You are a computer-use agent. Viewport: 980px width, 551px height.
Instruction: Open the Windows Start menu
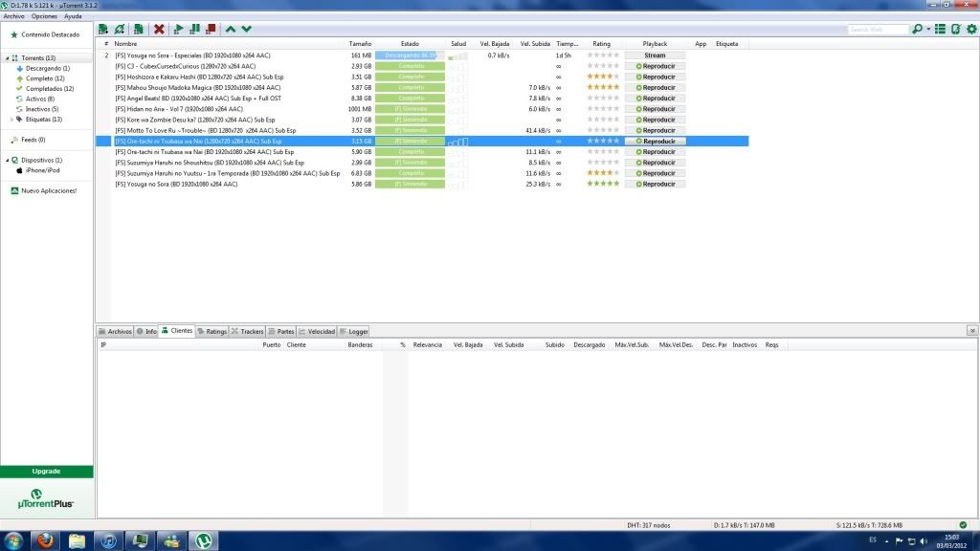13,540
